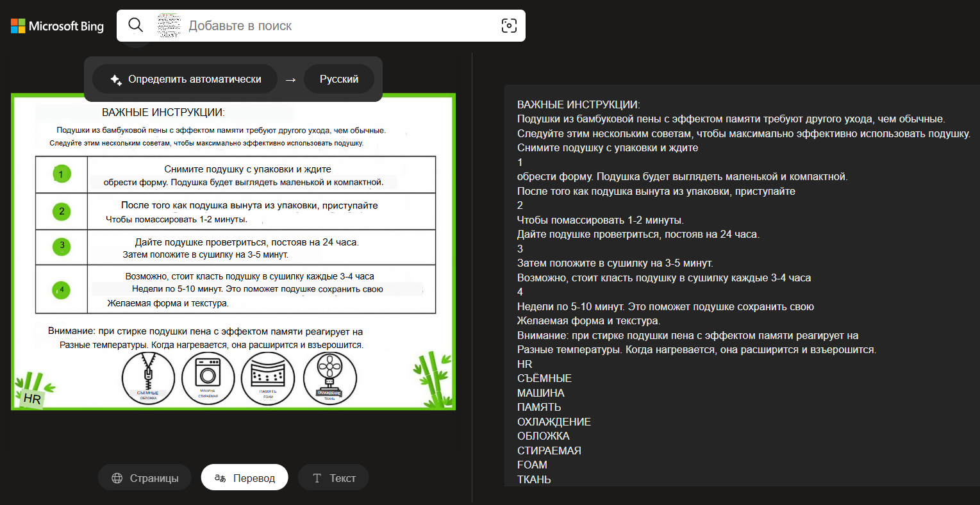Click the arrow between language selectors
Viewport: 980px width, 505px height.
290,79
